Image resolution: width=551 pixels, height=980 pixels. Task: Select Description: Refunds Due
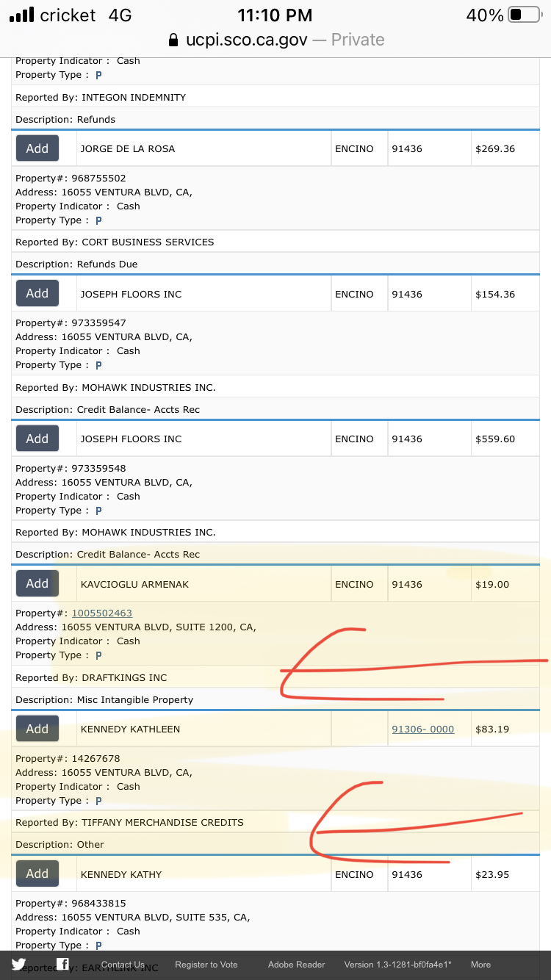click(x=76, y=264)
